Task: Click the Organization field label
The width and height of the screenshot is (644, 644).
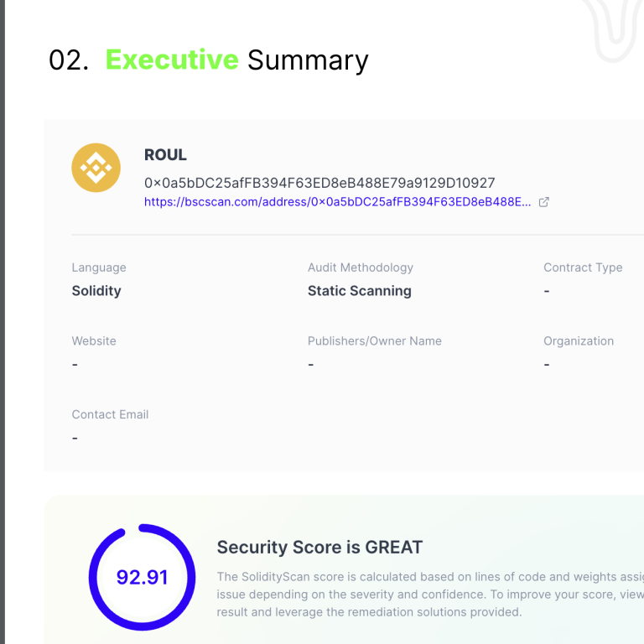Action: coord(579,341)
